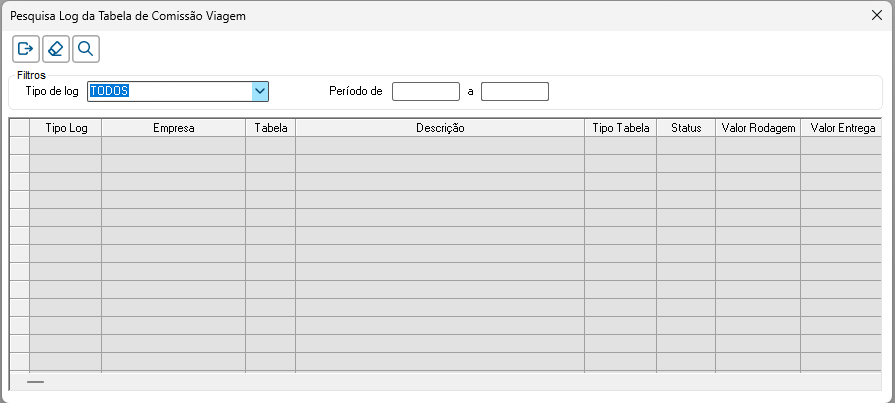Click the Tipo Log column header
The height and width of the screenshot is (403, 895).
(66, 128)
